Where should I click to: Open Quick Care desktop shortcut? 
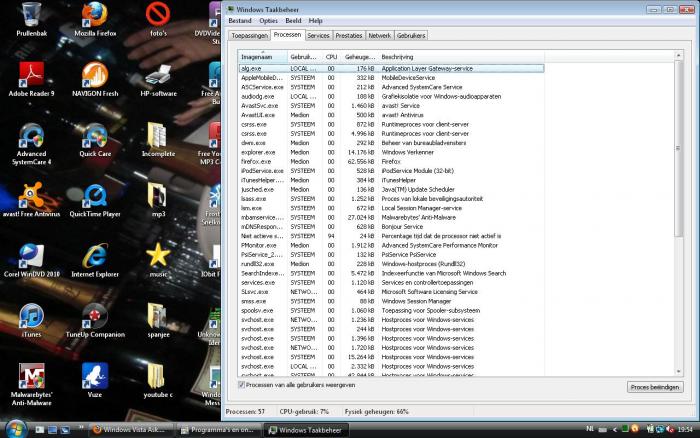(95, 140)
